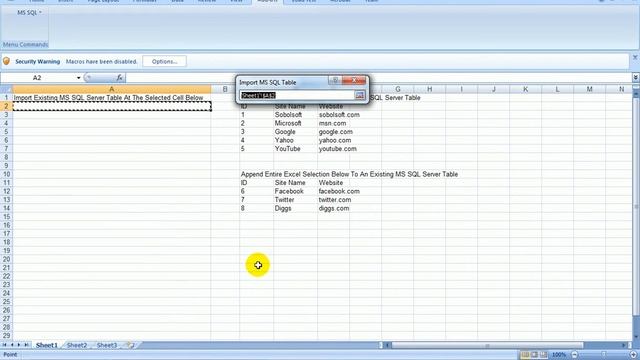Click cell containing Twitter
The height and width of the screenshot is (360, 640).
295,200
